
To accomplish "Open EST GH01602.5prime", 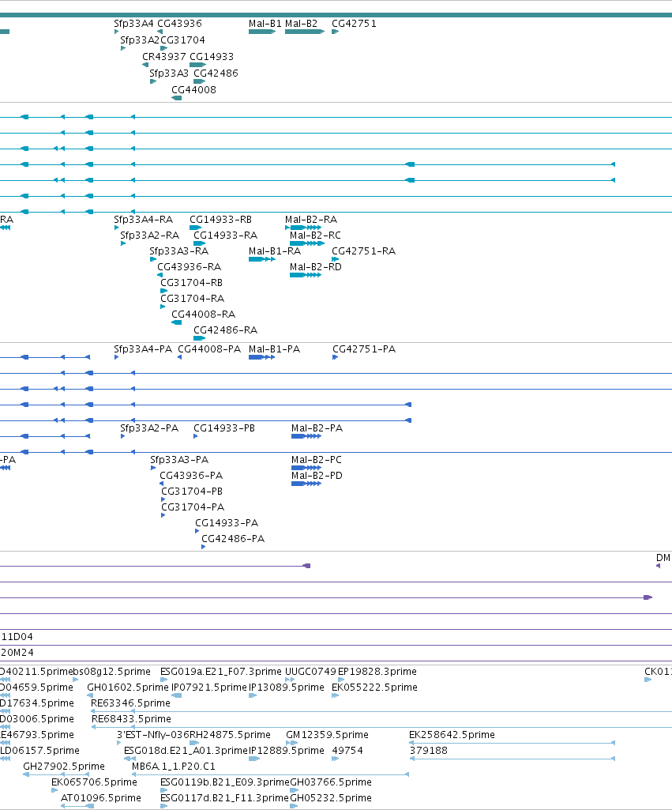I will (128, 688).
